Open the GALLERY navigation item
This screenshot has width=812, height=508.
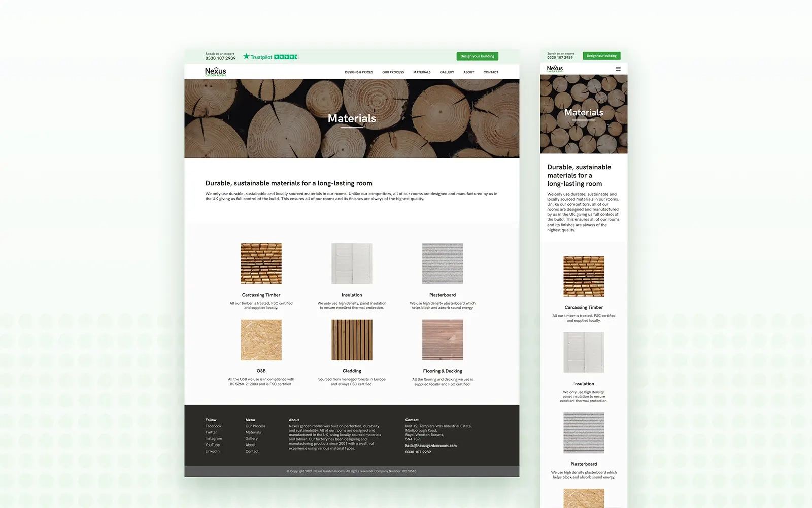(x=446, y=72)
